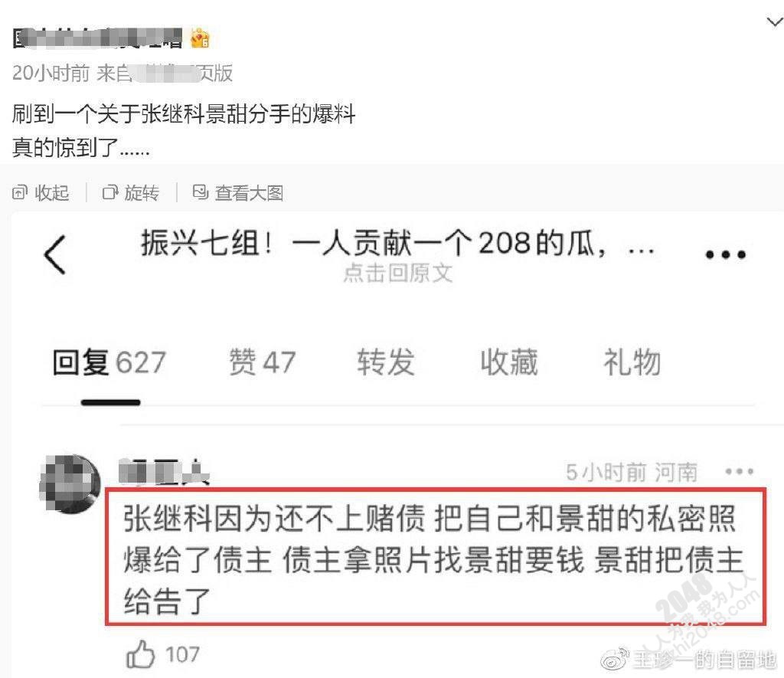Open the 礼物 tab
The width and height of the screenshot is (784, 678).
[x=632, y=362]
